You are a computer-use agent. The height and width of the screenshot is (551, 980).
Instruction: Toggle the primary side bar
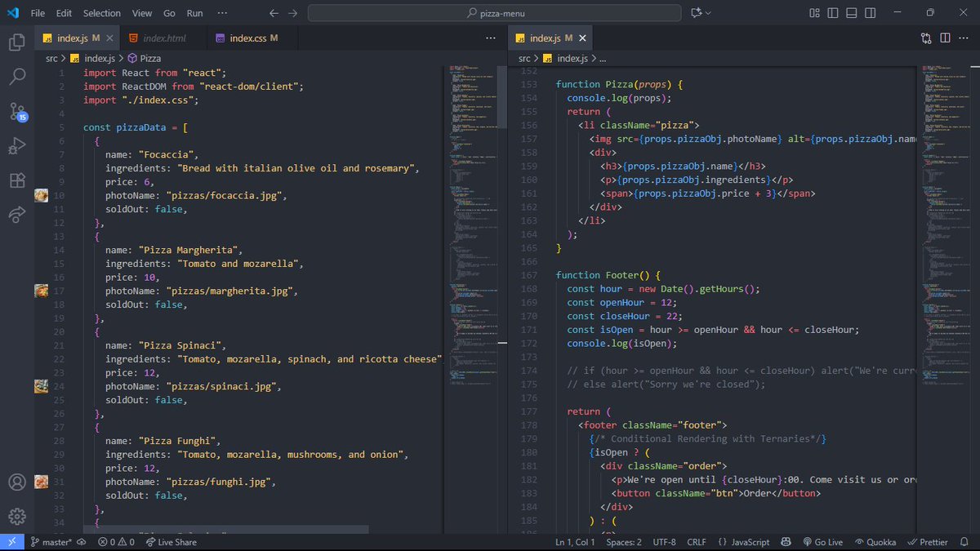click(x=833, y=13)
